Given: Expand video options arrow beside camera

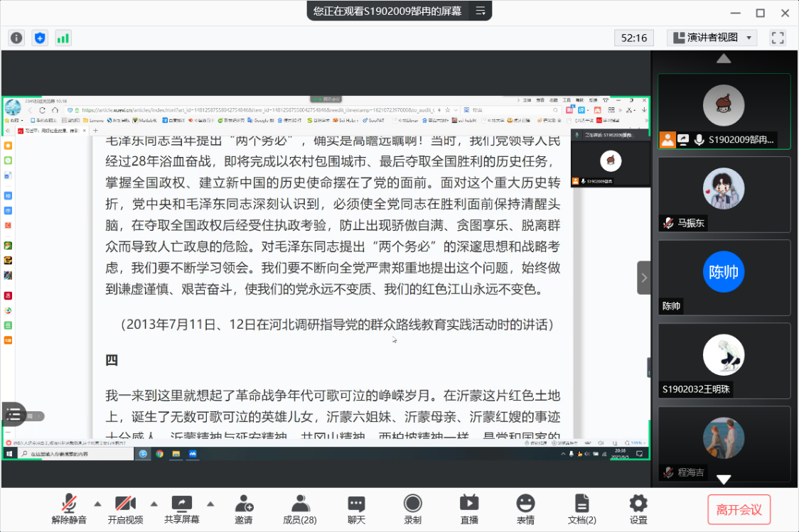Looking at the screenshot, I should click(x=154, y=504).
